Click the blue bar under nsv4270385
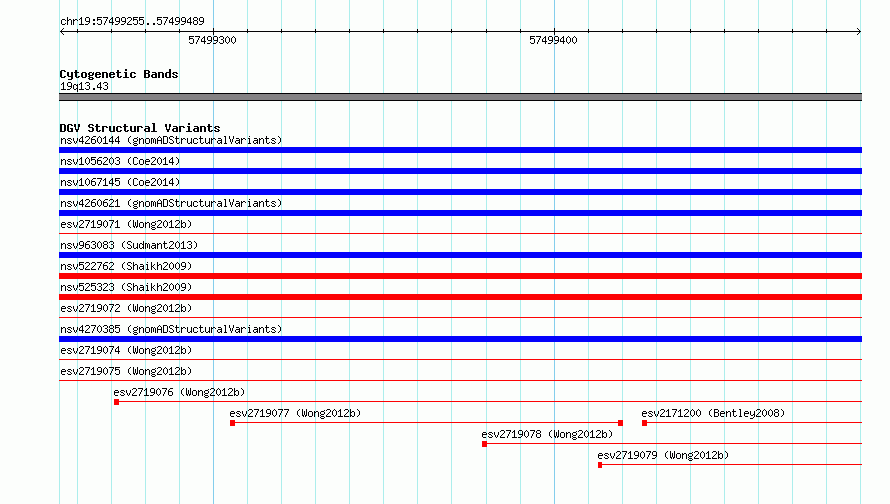 pos(460,339)
